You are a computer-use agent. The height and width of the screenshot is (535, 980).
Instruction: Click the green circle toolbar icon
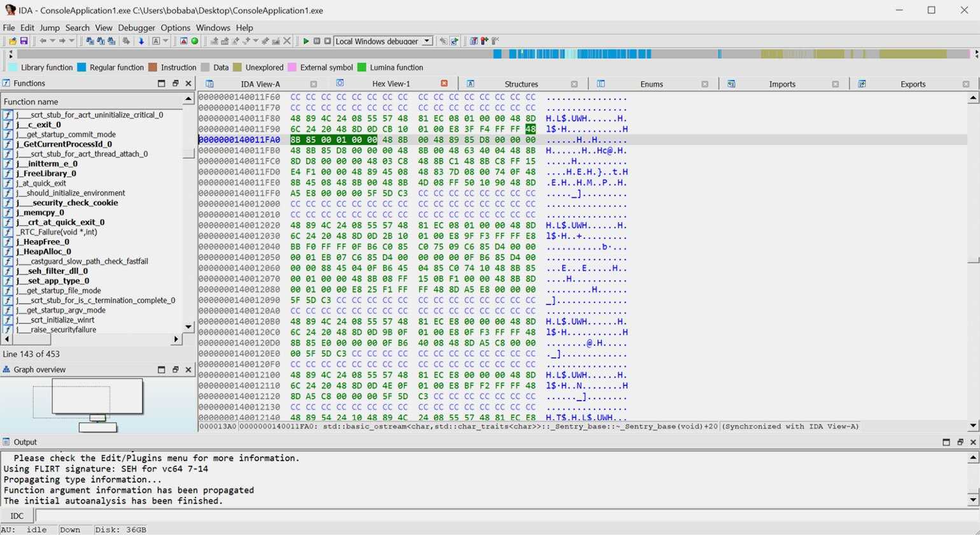(x=195, y=41)
